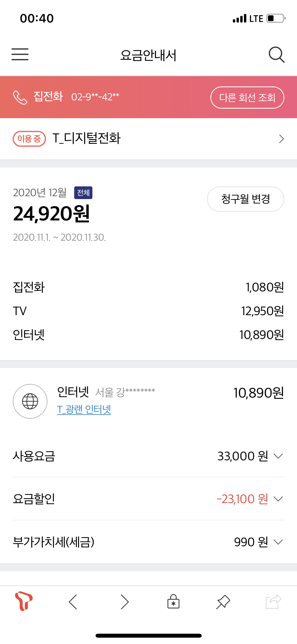Viewport: 297px width, 644px height.
Task: Go back with the left arrow
Action: coord(73,602)
